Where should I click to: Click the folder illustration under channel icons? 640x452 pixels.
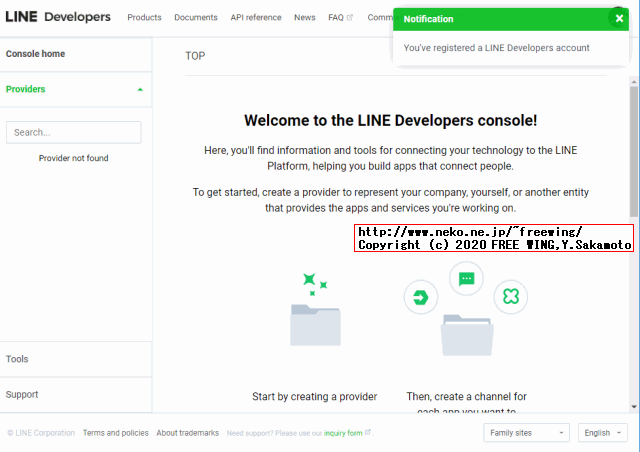click(x=467, y=335)
